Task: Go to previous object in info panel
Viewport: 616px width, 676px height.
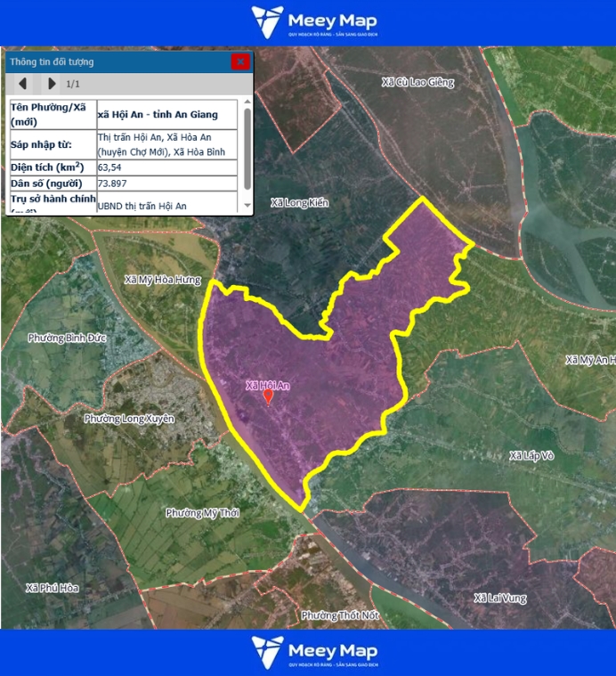Action: point(22,84)
